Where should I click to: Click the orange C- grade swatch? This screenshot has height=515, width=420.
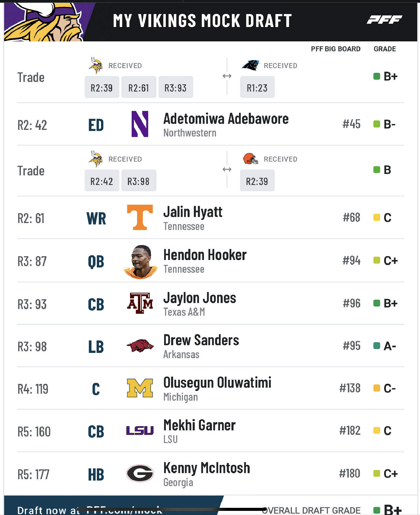376,388
